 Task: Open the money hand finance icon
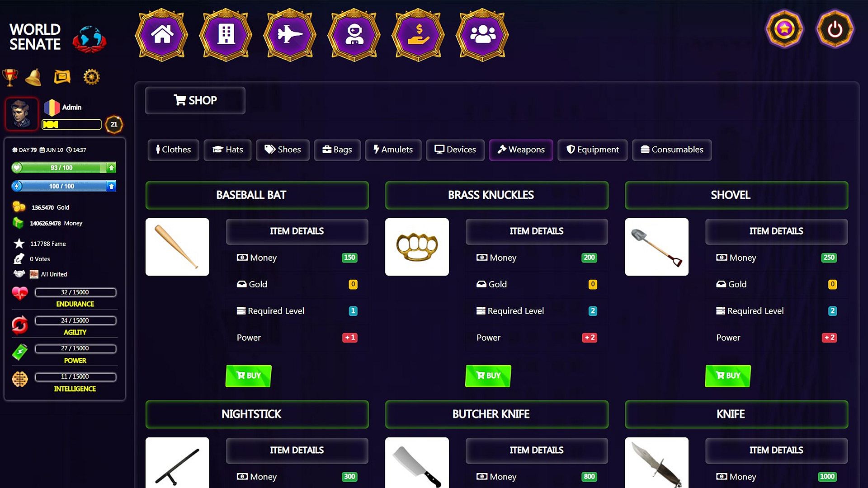coord(419,35)
